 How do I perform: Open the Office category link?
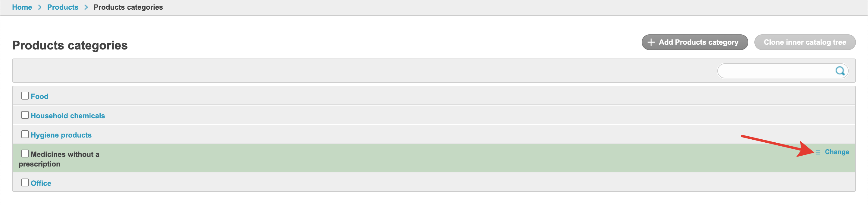41,183
